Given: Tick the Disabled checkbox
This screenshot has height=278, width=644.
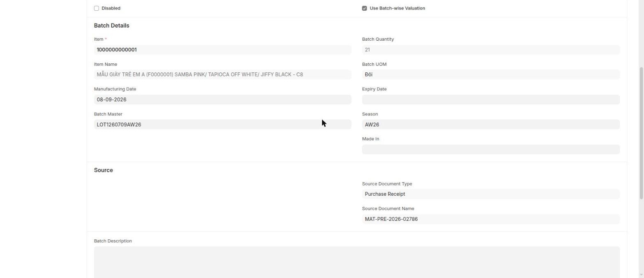Looking at the screenshot, I should click(97, 8).
